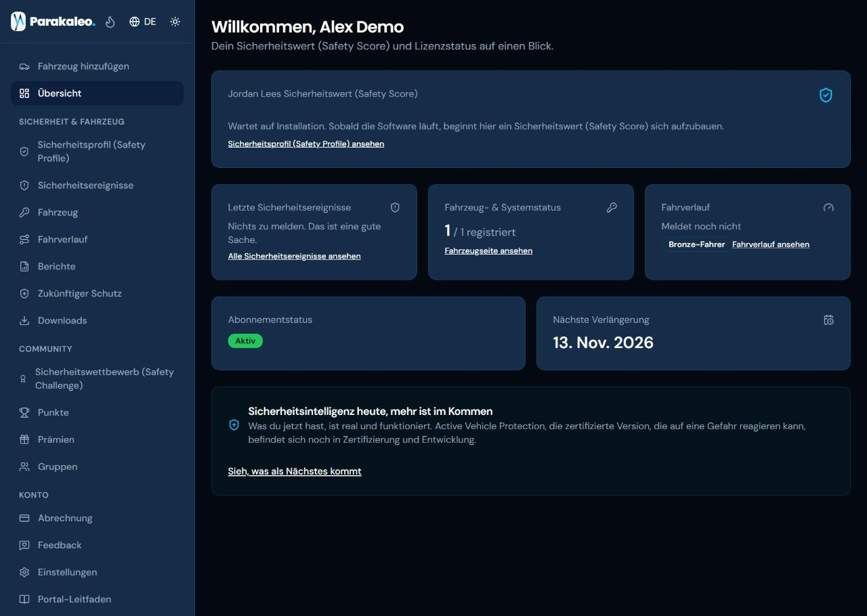Open the DE language selector
Screen dimensions: 867x616
(143, 22)
